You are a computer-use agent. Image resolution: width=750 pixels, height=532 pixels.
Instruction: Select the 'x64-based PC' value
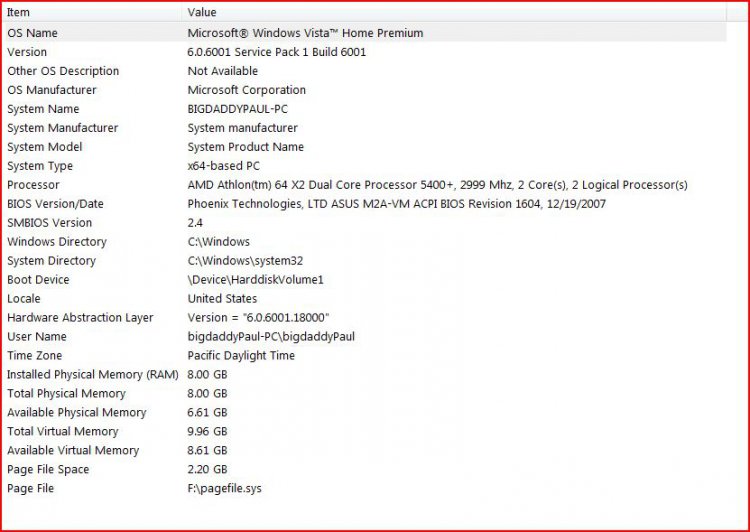click(223, 166)
